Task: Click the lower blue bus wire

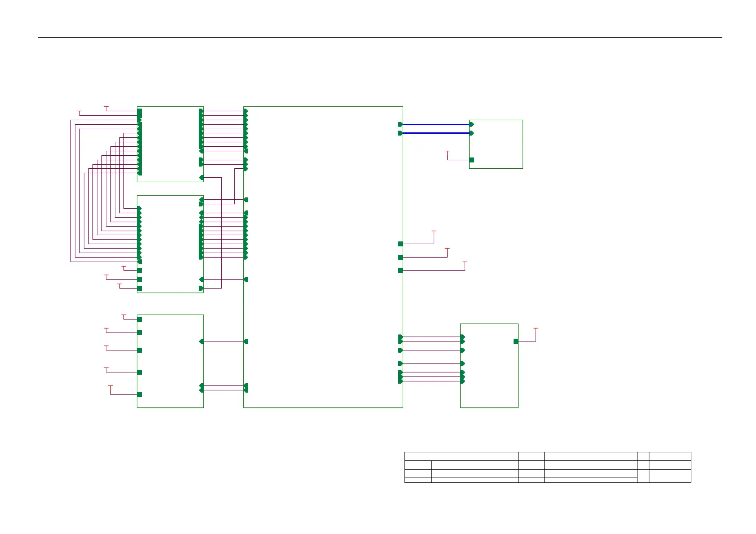Action: 435,133
